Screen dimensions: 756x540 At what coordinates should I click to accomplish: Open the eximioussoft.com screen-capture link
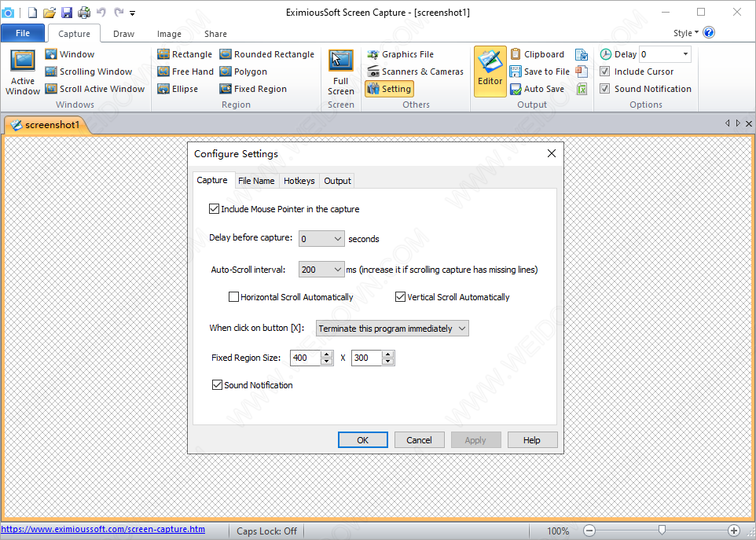(103, 529)
